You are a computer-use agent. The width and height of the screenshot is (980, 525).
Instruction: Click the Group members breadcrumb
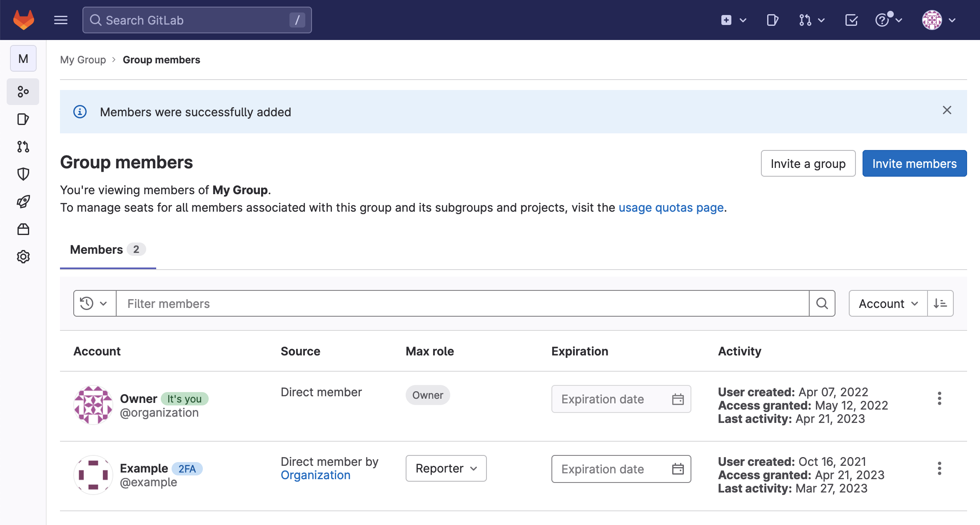[x=161, y=60]
